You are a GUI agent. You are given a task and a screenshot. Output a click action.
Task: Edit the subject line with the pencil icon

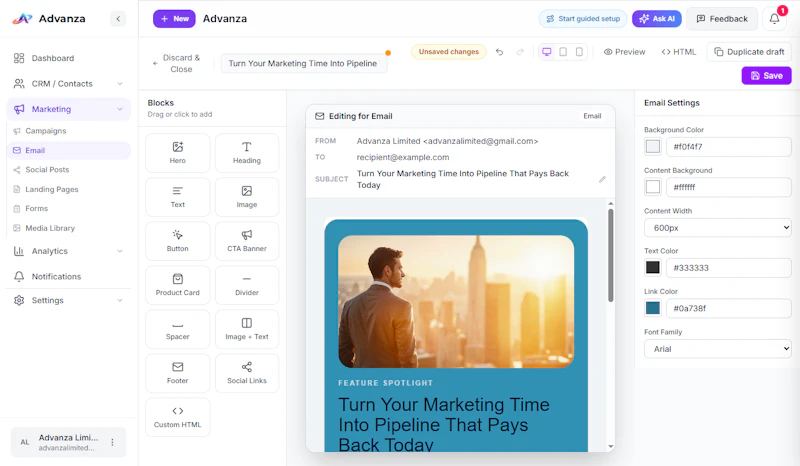[602, 179]
